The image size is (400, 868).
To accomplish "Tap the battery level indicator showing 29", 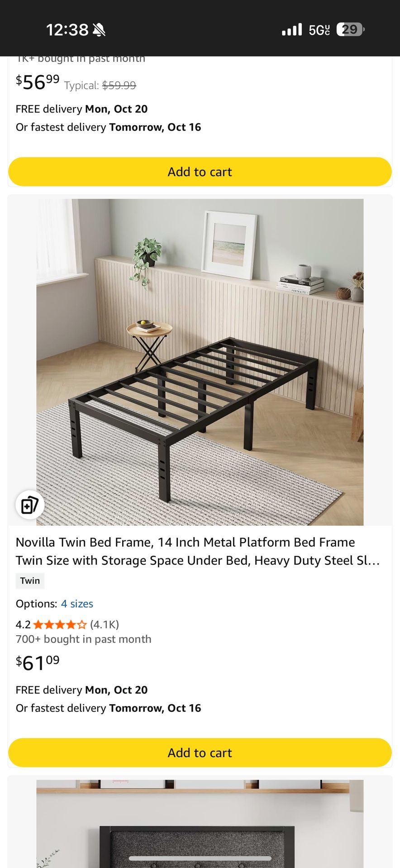I will click(351, 29).
